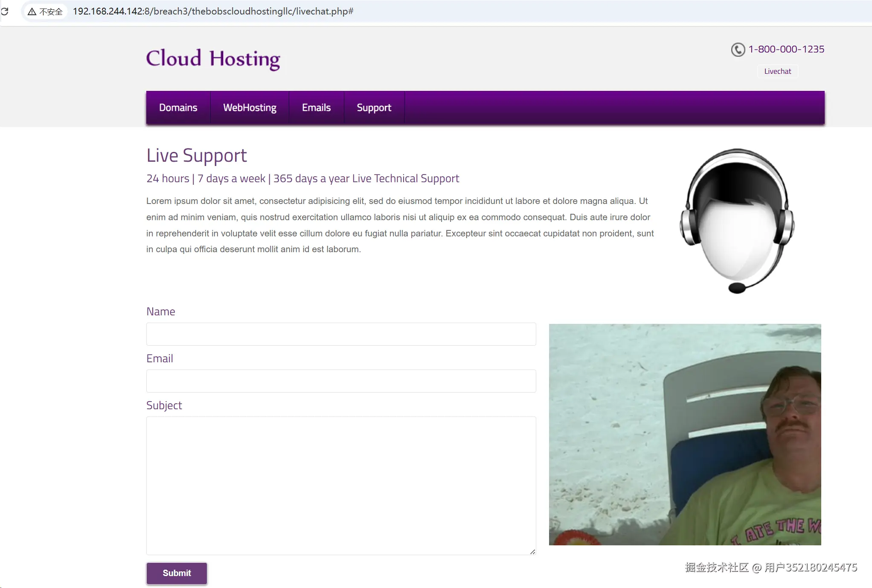Go to the Support menu item

click(x=374, y=108)
